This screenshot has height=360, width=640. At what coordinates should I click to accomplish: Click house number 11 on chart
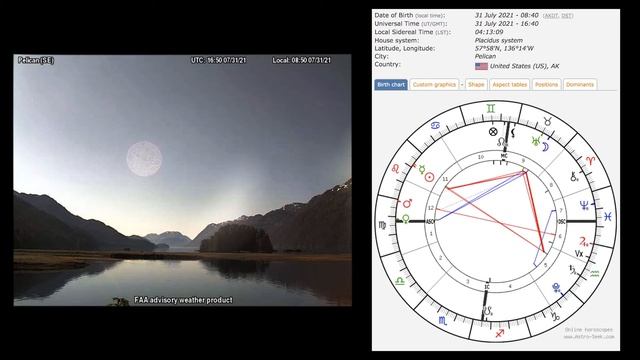pyautogui.click(x=445, y=179)
